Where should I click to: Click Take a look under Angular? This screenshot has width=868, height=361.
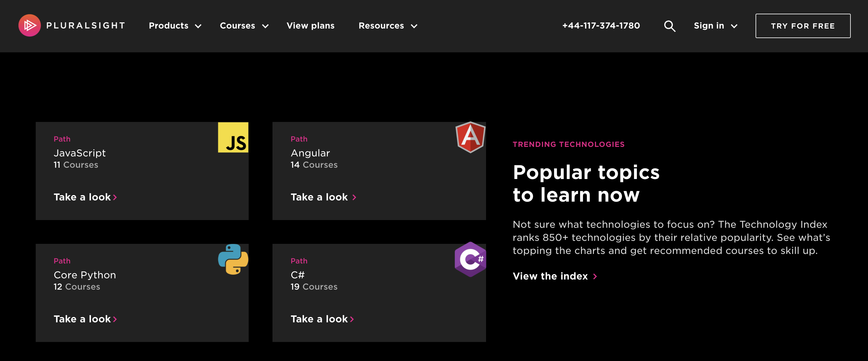pos(319,197)
